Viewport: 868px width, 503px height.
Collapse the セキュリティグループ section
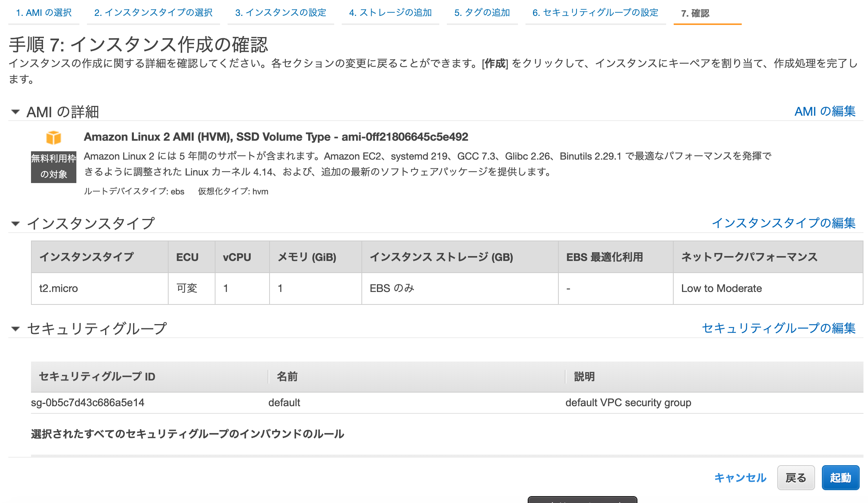pos(15,329)
